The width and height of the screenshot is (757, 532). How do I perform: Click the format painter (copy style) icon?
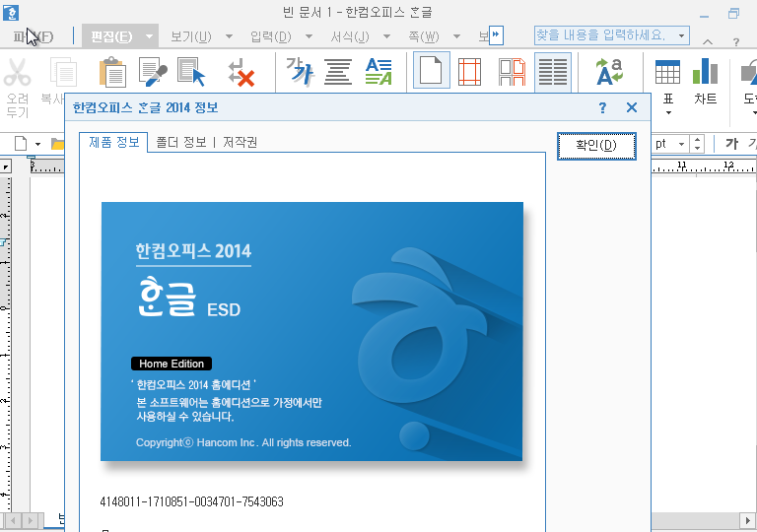[153, 72]
